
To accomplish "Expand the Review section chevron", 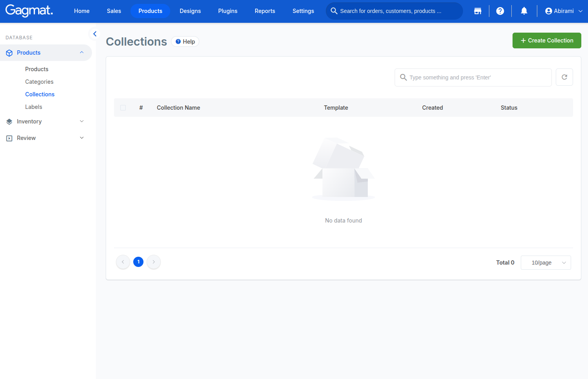I will [x=82, y=138].
